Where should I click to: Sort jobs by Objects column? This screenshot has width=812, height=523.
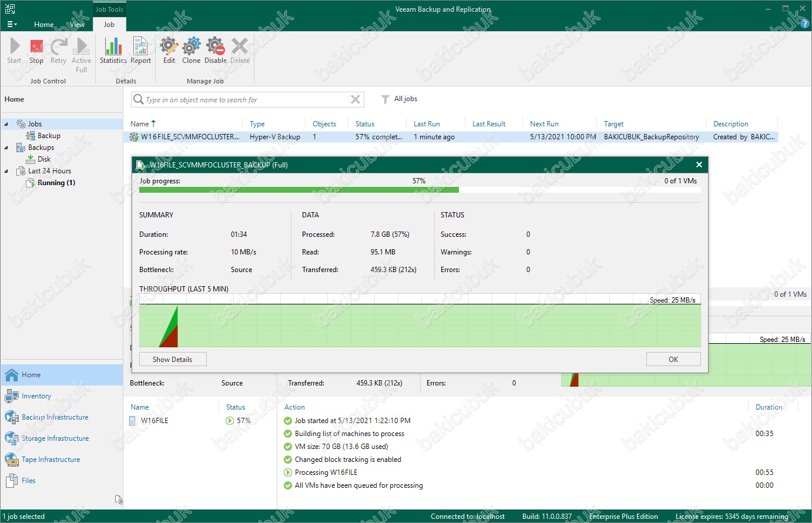(324, 124)
